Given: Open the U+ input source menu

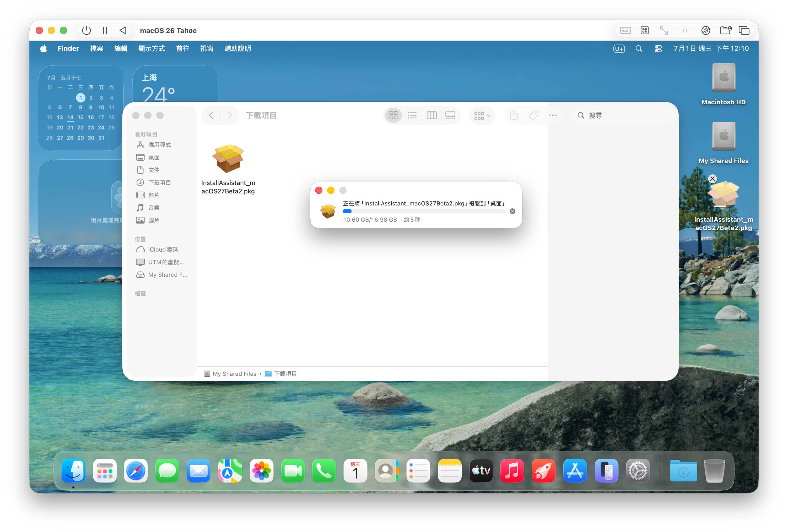Looking at the screenshot, I should [x=619, y=48].
